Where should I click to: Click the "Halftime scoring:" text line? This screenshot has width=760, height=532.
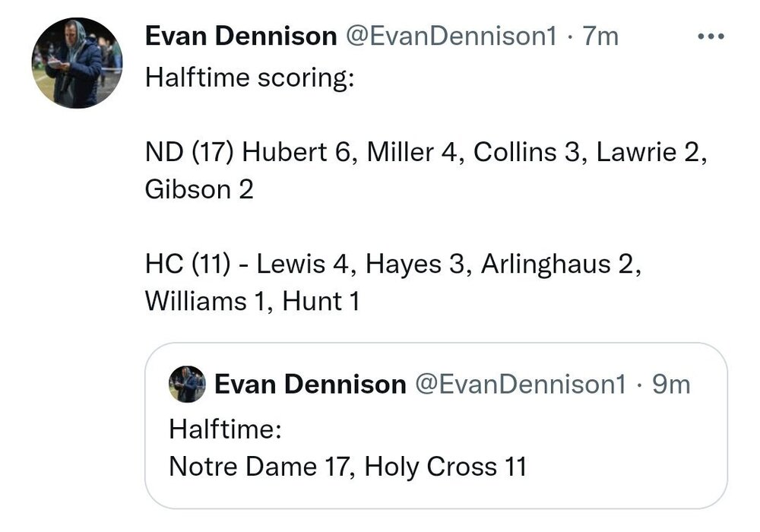coord(249,78)
